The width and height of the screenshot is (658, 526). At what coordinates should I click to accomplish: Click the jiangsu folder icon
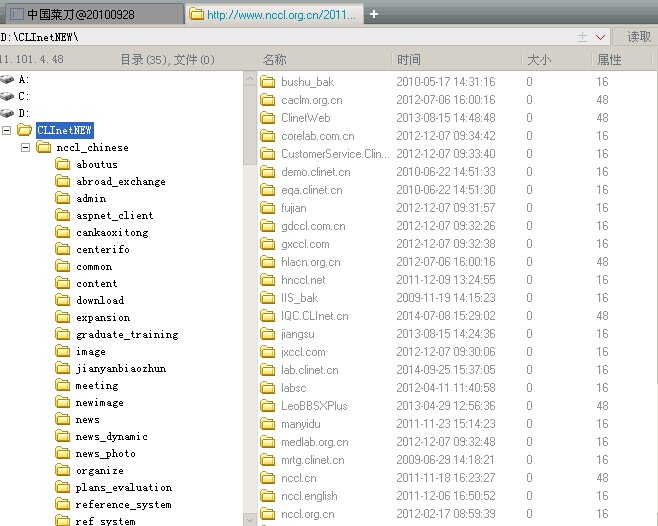pos(267,334)
